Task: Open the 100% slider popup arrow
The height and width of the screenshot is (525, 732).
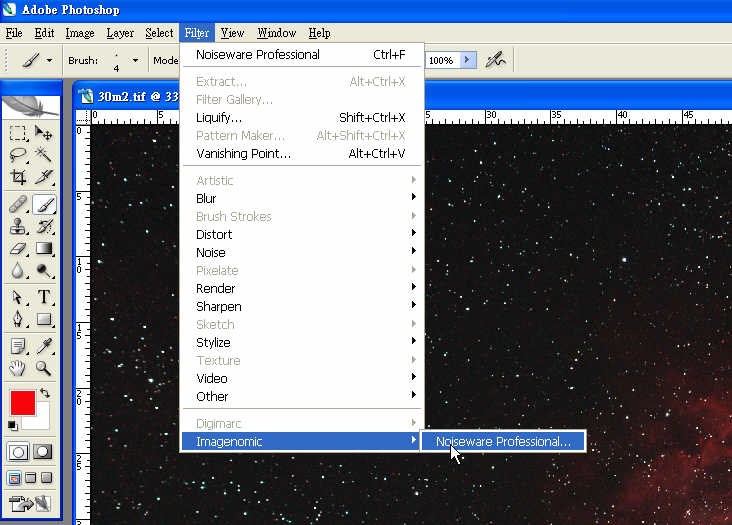Action: (467, 60)
